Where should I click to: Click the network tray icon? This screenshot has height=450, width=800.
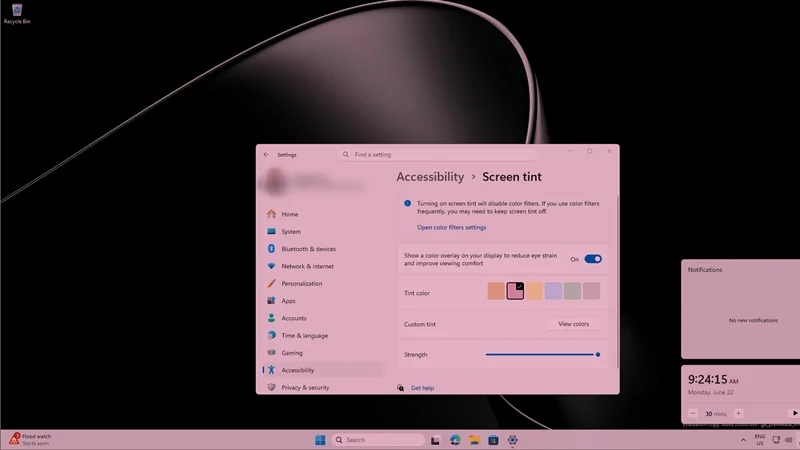[x=776, y=440]
